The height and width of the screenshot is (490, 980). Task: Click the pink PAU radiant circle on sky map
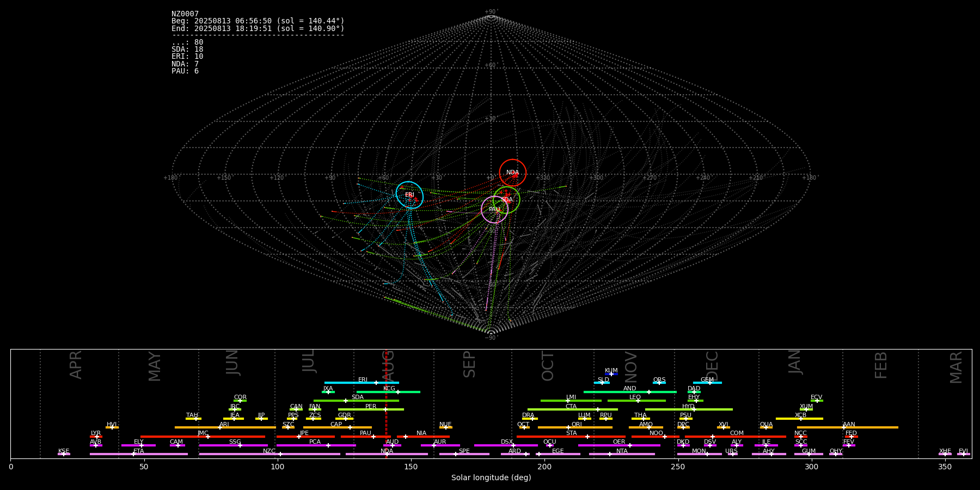(494, 210)
